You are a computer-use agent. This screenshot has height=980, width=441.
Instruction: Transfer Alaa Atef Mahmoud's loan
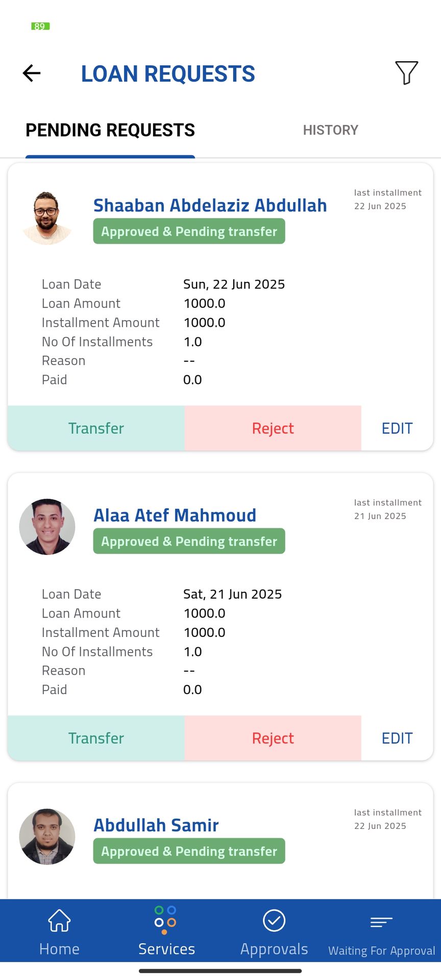[x=96, y=738]
